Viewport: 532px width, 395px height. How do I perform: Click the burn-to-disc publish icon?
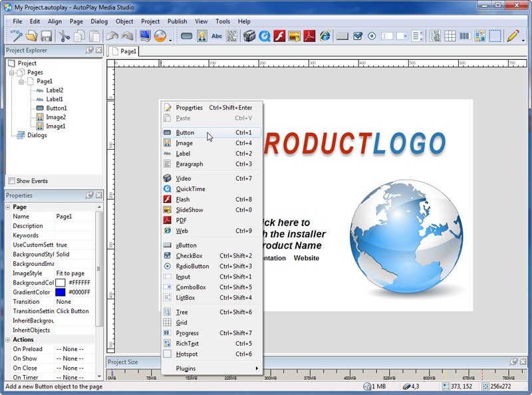pos(160,36)
